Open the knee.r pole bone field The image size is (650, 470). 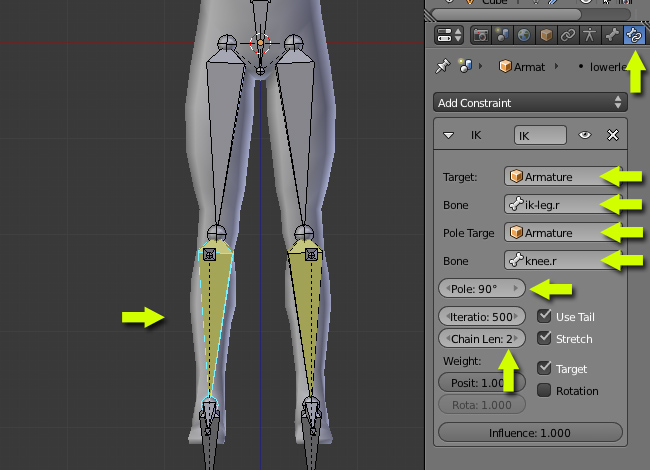tap(563, 261)
